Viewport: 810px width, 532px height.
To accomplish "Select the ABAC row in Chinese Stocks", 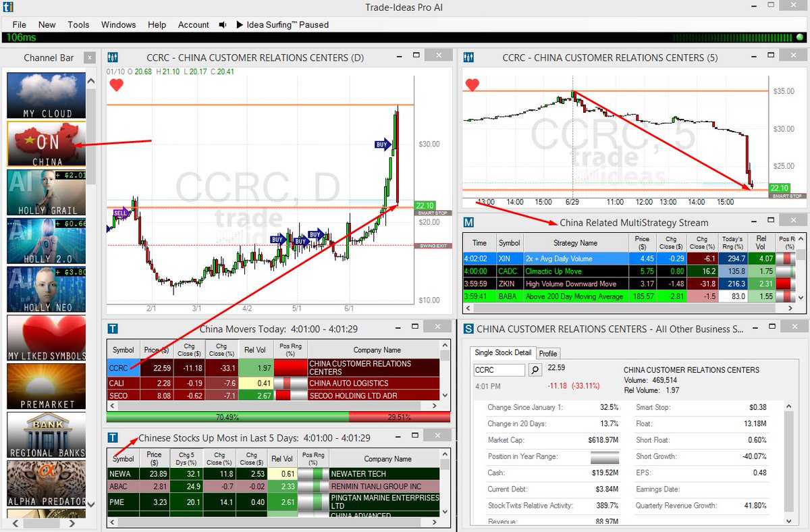I will tap(274, 486).
